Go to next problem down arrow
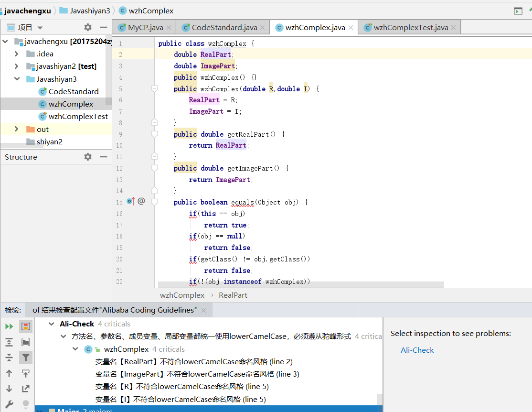The height and width of the screenshot is (412, 532). 9,389
